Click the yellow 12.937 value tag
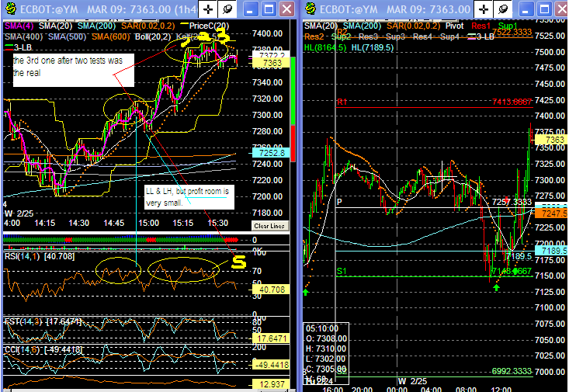This screenshot has height=392, width=569. coord(271,384)
